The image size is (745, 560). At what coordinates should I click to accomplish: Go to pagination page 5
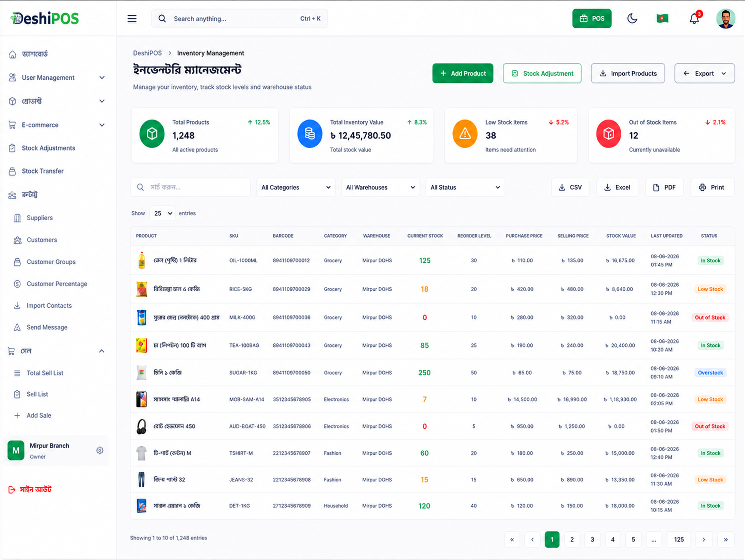[x=633, y=540]
